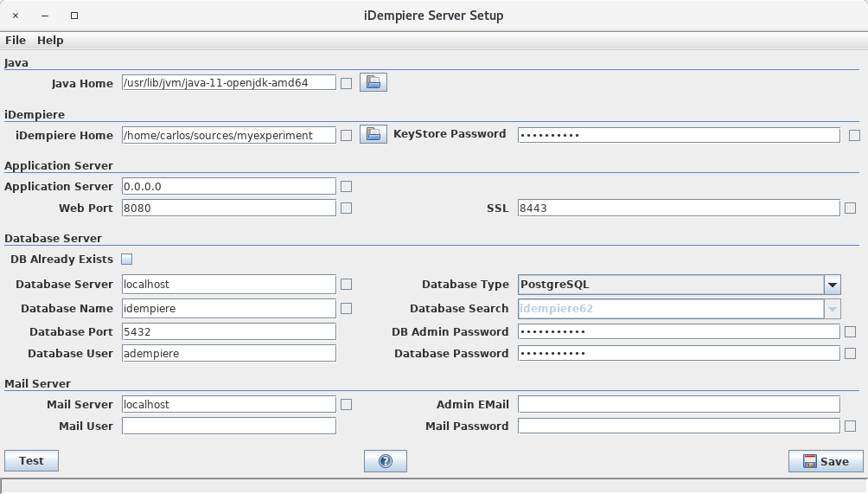
Task: Open the help question mark button
Action: (x=386, y=461)
